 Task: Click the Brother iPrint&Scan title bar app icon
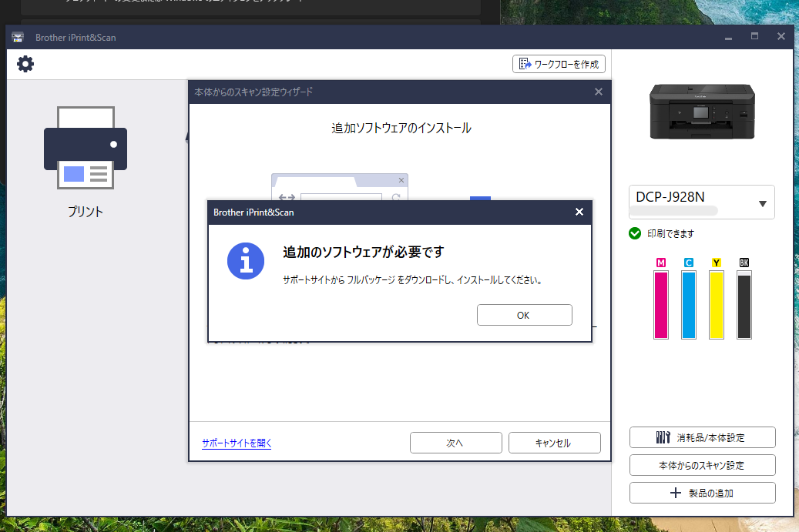pyautogui.click(x=18, y=37)
